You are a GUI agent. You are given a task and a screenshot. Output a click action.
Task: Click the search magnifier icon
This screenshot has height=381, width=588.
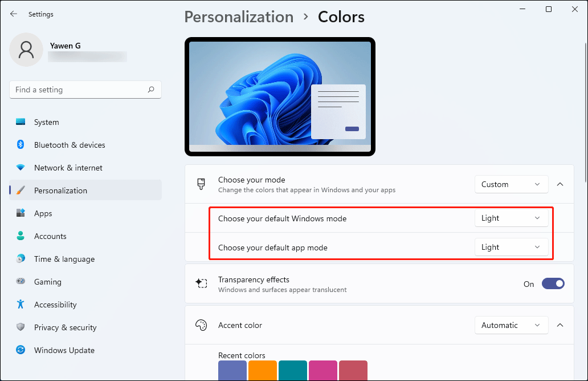[x=151, y=90]
